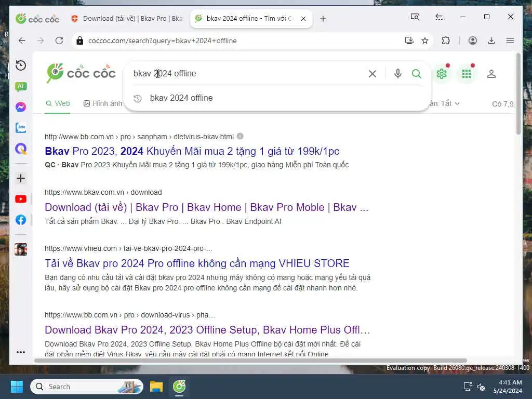
Task: Open File Explorer from the taskbar
Action: click(156, 387)
